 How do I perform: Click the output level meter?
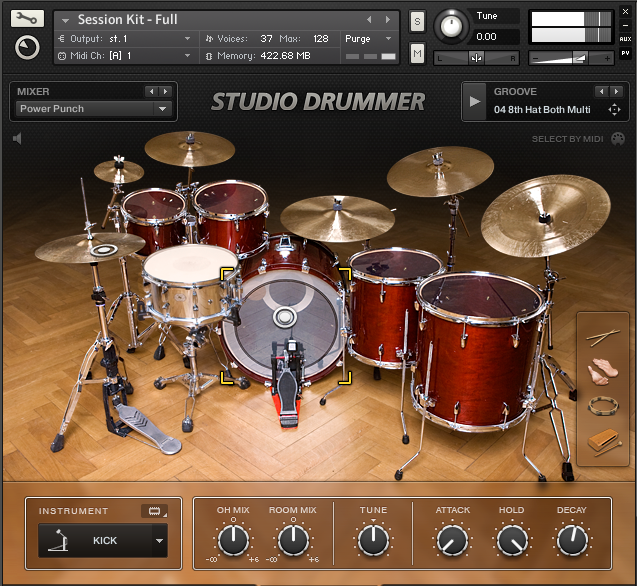point(571,27)
